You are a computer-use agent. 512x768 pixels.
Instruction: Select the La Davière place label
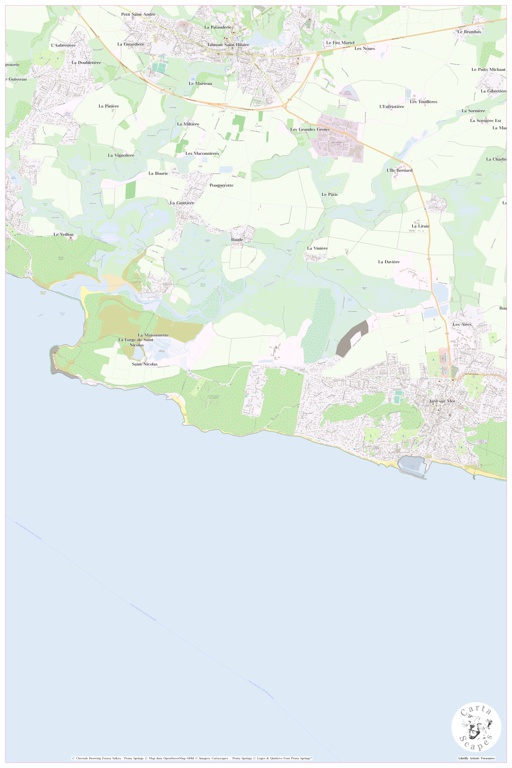point(389,262)
